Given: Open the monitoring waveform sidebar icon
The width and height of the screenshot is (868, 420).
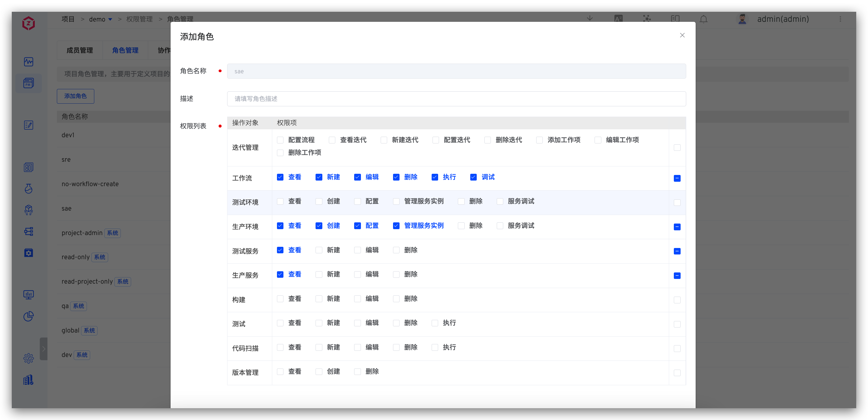Looking at the screenshot, I should point(29,62).
